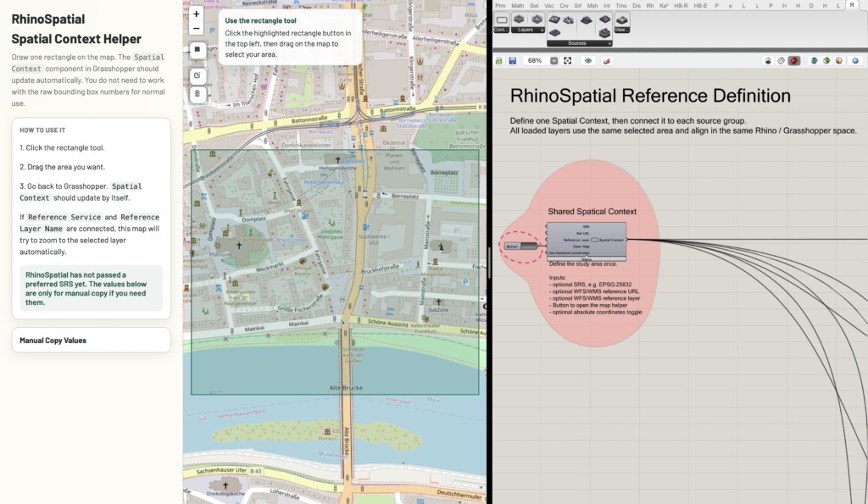Toggle preview selected only teal icon
Screen dimensions: 868x504
click(x=814, y=61)
